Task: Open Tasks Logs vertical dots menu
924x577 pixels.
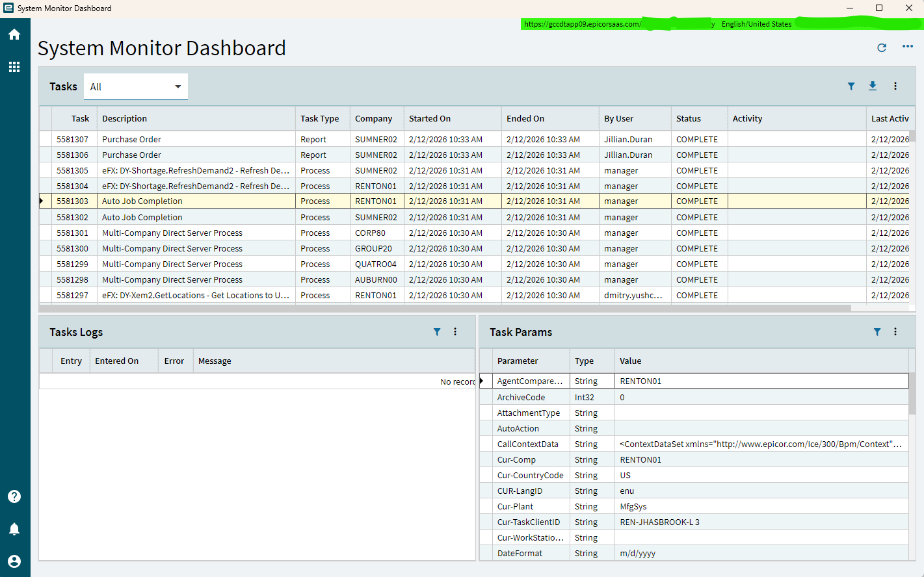Action: tap(455, 332)
